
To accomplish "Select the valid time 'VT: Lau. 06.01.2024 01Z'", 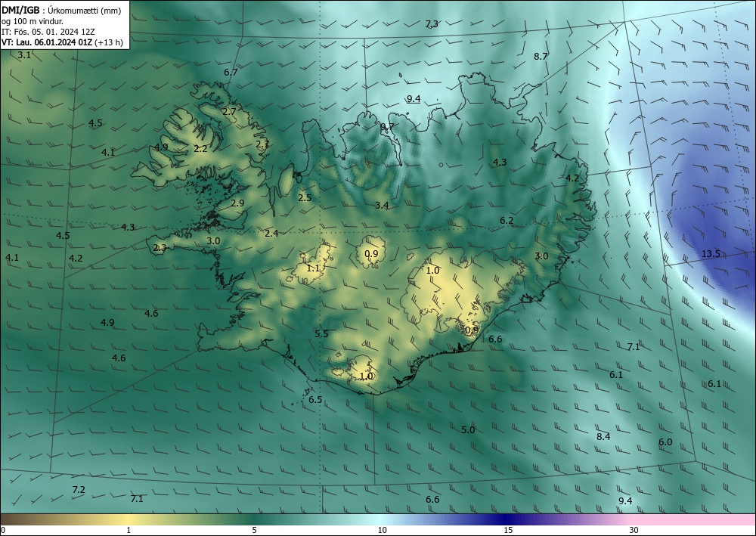I will [47, 42].
